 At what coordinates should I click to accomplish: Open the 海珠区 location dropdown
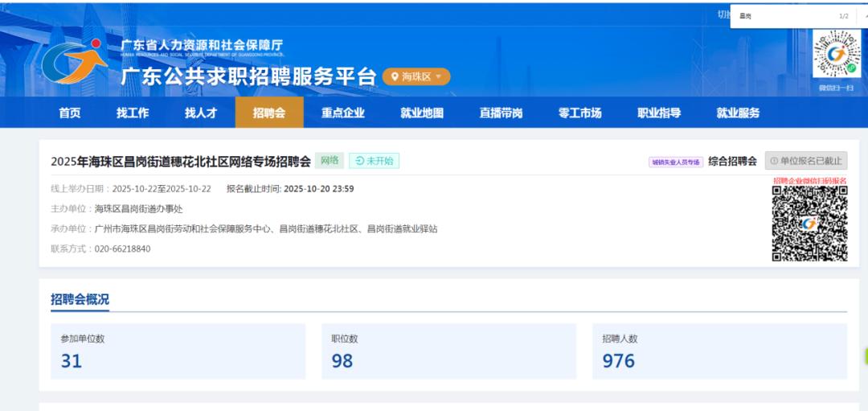(x=416, y=77)
